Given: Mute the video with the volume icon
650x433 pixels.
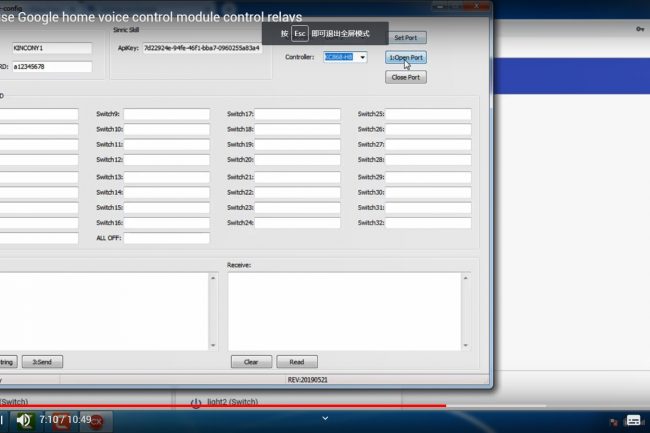Looking at the screenshot, I should [x=24, y=420].
